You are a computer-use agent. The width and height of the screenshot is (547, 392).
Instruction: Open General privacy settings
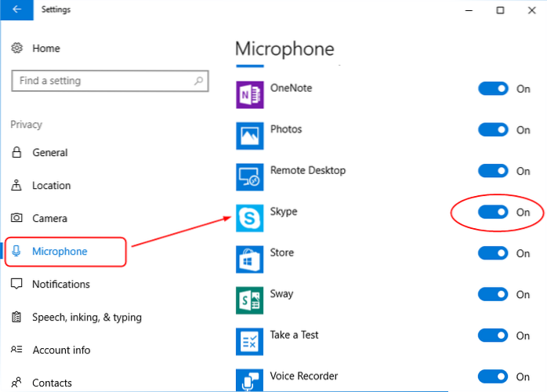click(50, 153)
